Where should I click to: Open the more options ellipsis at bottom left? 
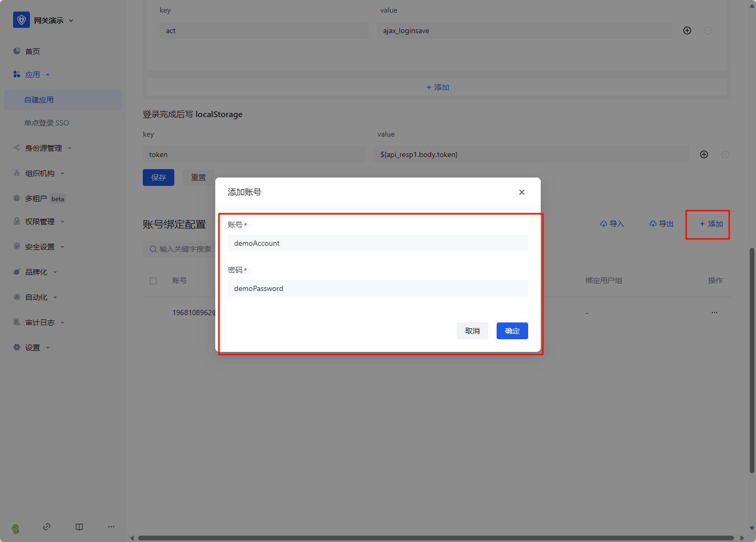pos(111,527)
